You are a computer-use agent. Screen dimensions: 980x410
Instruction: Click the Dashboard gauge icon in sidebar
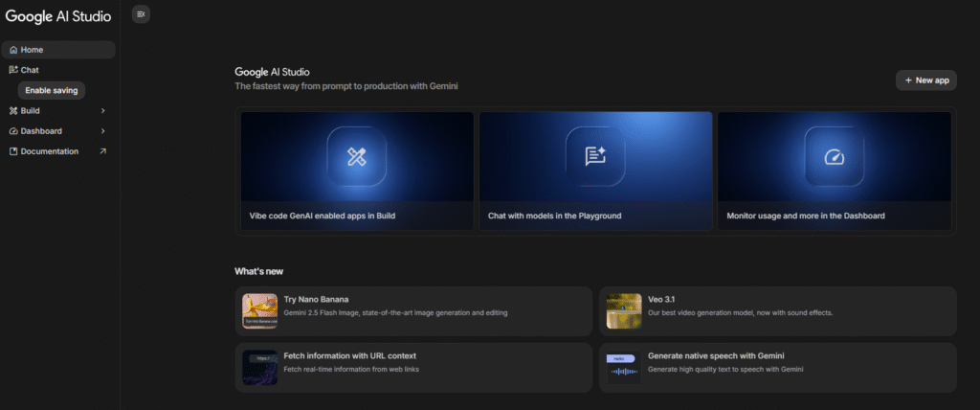12,131
